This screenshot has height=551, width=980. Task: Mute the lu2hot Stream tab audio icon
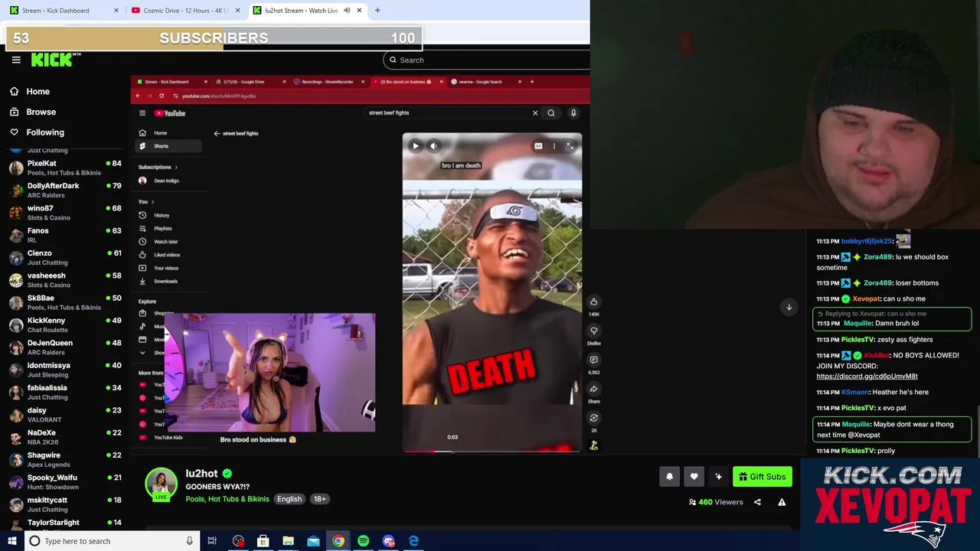pyautogui.click(x=347, y=11)
